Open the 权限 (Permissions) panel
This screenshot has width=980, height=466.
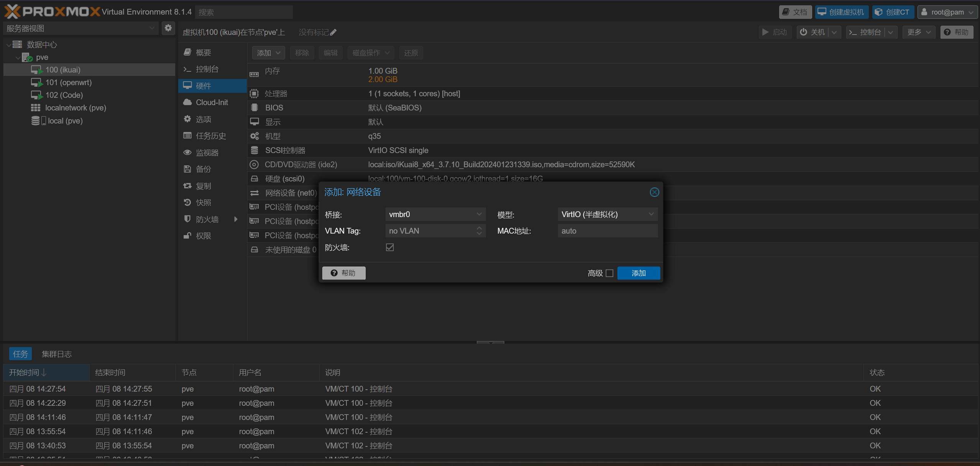pos(203,235)
